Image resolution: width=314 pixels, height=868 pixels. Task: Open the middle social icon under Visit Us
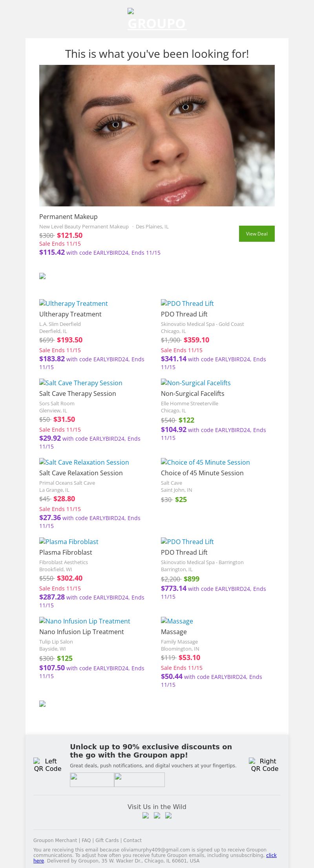pyautogui.click(x=157, y=815)
